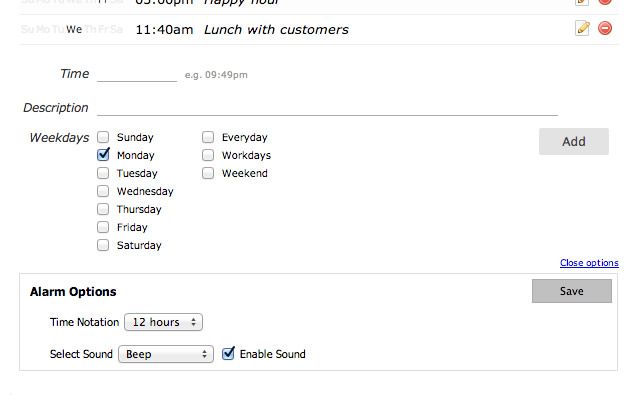Viewport: 640px width, 400px height.
Task: Edit the Lunch with customers alarm
Action: pos(583,29)
